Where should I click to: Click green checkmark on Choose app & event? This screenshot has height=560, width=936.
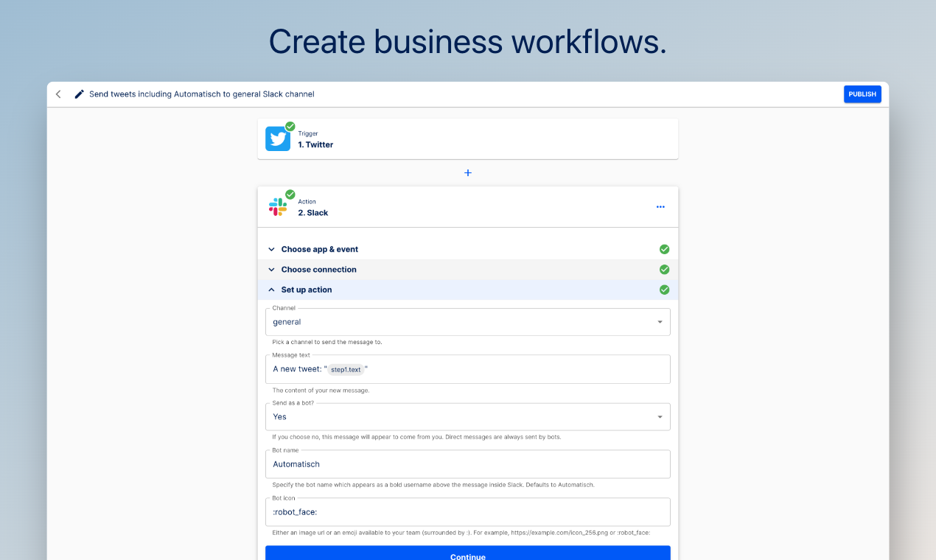(665, 249)
